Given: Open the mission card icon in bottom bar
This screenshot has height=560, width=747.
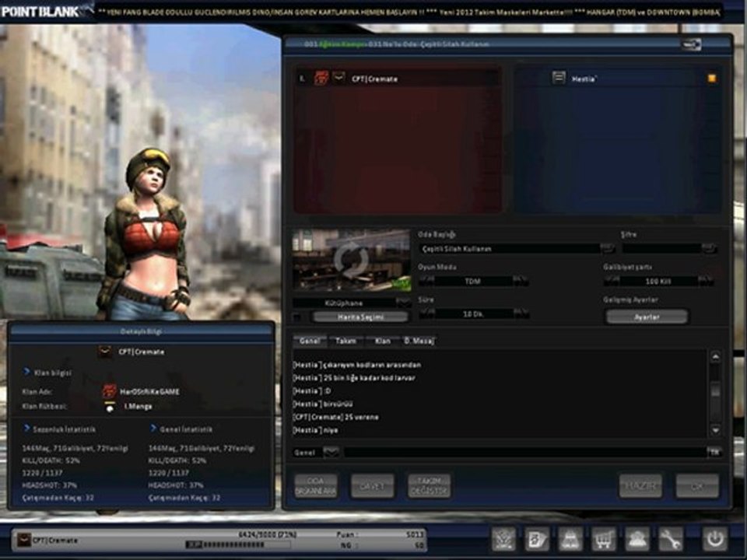Looking at the screenshot, I should click(x=538, y=540).
